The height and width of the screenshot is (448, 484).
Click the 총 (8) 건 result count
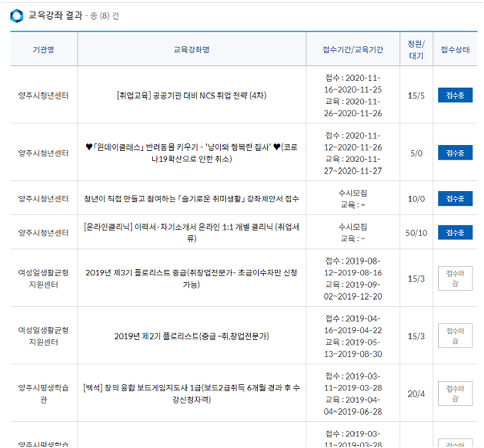[x=105, y=16]
